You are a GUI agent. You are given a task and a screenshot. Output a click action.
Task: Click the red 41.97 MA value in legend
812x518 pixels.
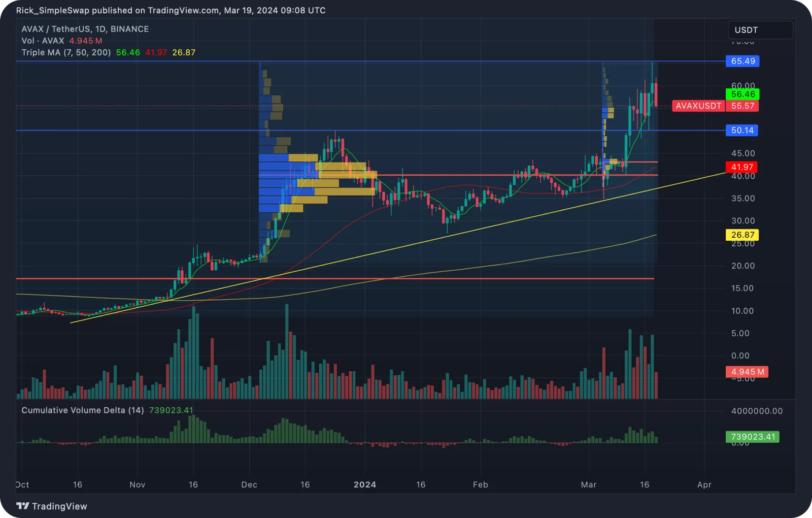[x=156, y=52]
